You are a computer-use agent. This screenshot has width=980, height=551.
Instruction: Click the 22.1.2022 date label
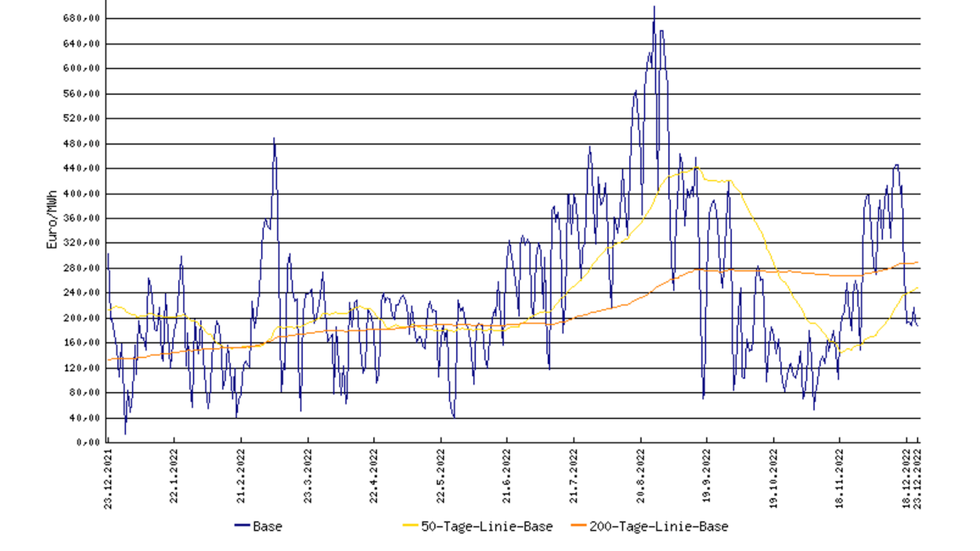(x=174, y=476)
